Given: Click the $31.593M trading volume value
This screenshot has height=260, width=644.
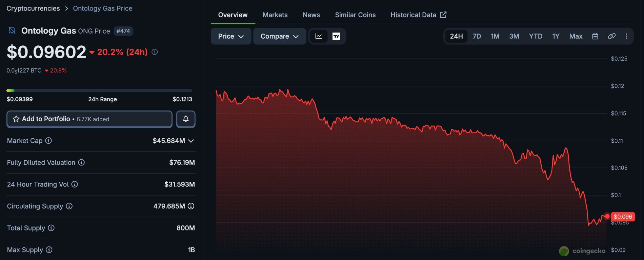Looking at the screenshot, I should point(180,184).
